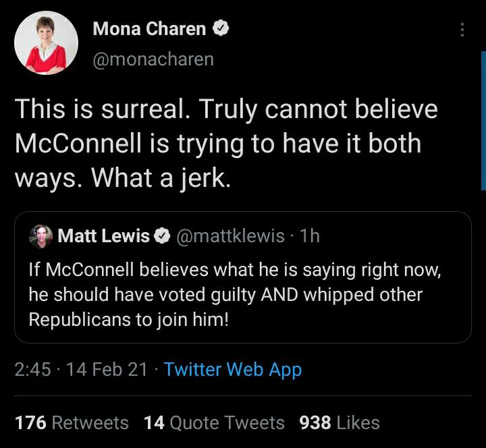Show the 938 Likes list

[339, 422]
